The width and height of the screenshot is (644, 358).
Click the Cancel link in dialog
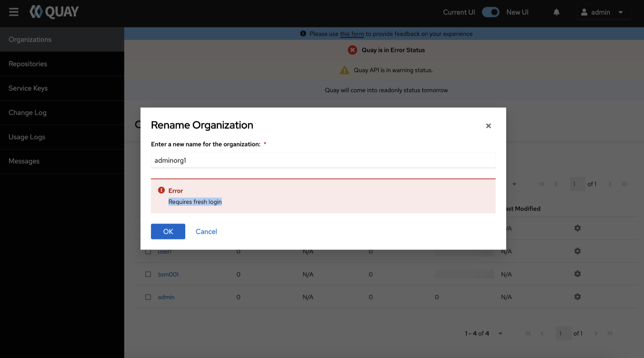(x=206, y=232)
